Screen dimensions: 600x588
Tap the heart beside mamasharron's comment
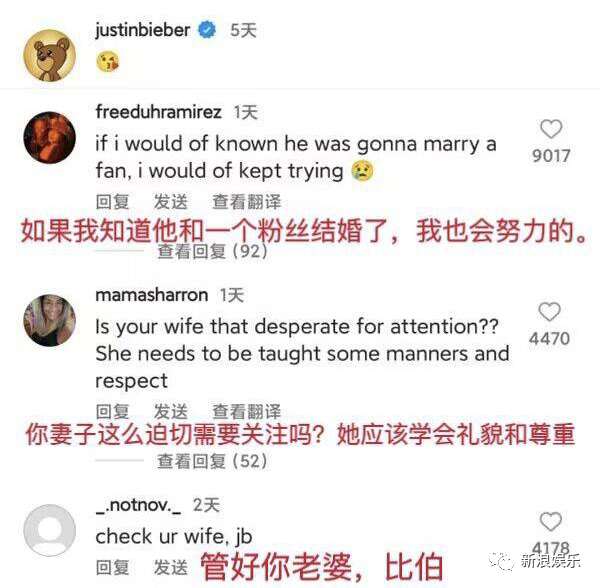(x=549, y=311)
